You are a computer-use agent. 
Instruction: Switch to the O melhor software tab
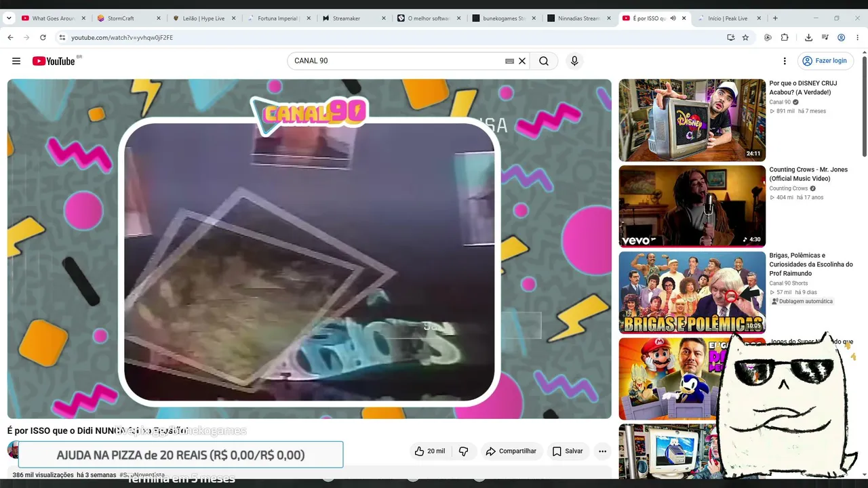[429, 18]
